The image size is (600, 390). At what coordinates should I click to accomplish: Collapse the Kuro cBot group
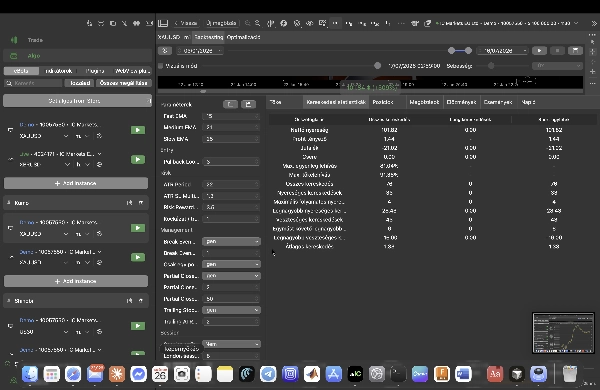(8, 203)
